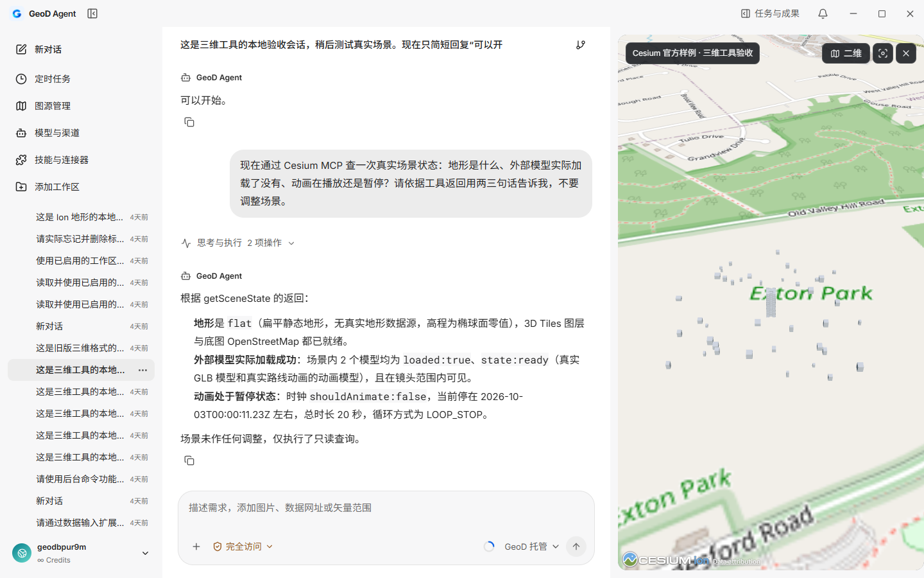Click the loading spinner near GeoD 托管
Screen dimensions: 924x578
click(x=489, y=547)
